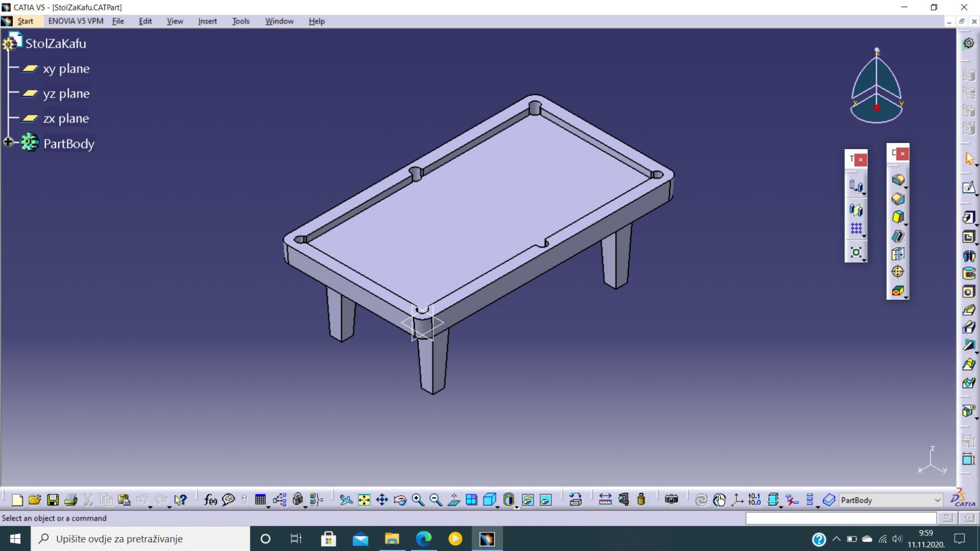Click the Mirror transformation icon
Viewport: 980px width, 551px height.
[x=856, y=210]
